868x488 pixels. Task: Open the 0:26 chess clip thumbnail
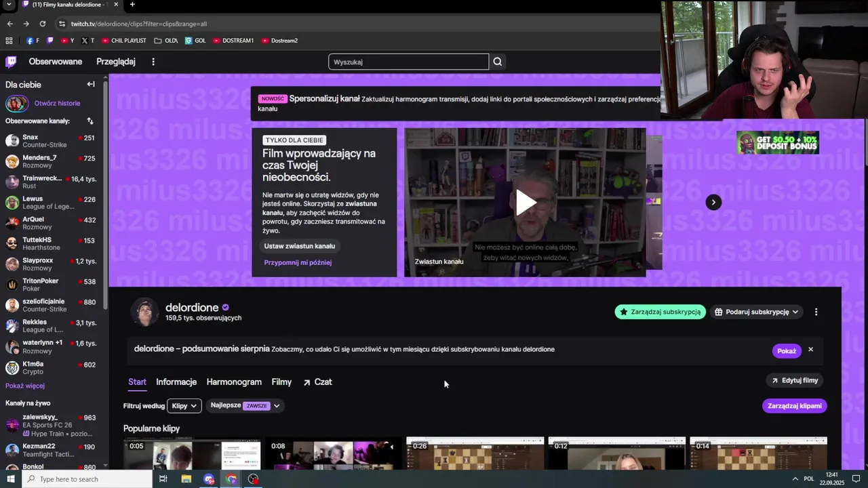475,453
